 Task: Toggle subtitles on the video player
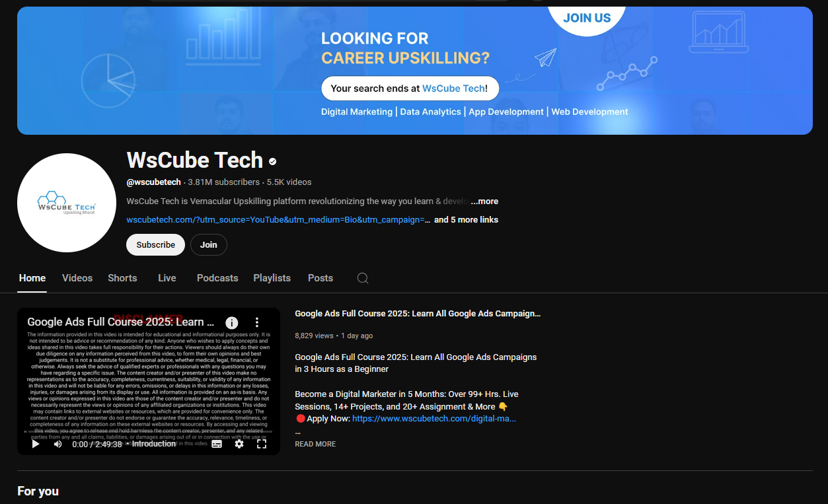click(217, 444)
